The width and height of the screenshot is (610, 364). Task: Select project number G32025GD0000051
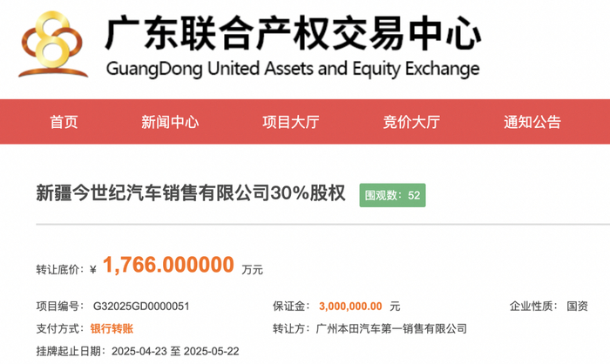coord(140,307)
